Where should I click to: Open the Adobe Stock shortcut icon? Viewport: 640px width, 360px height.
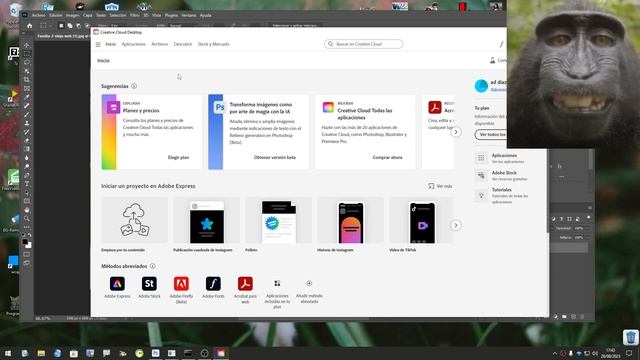tap(149, 284)
